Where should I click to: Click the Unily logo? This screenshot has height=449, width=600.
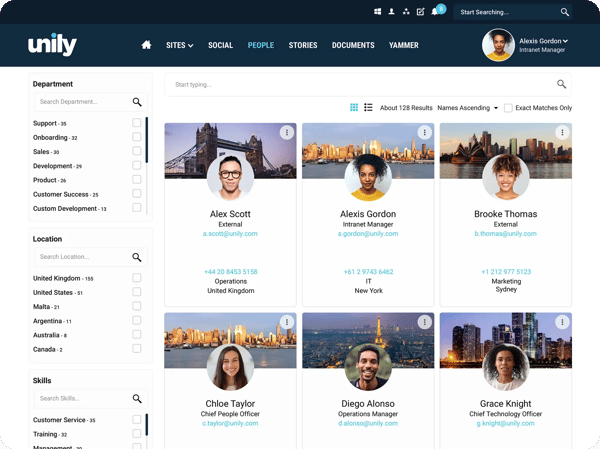point(52,44)
